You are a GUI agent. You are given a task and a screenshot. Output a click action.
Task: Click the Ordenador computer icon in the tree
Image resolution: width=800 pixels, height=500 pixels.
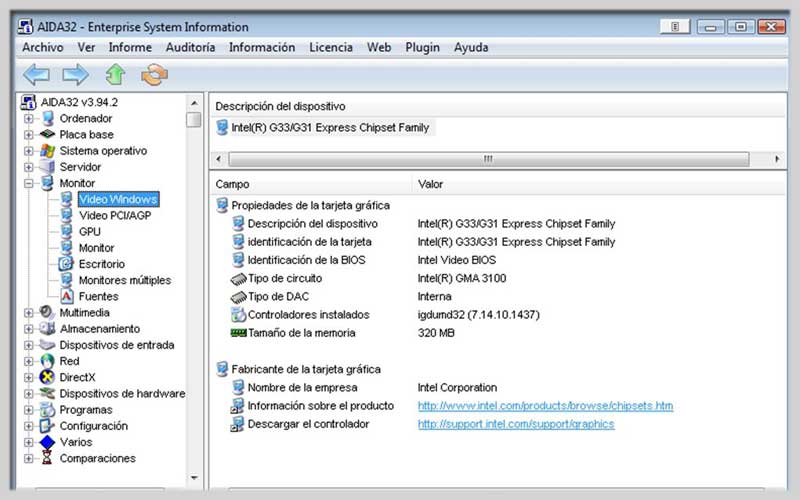click(48, 118)
